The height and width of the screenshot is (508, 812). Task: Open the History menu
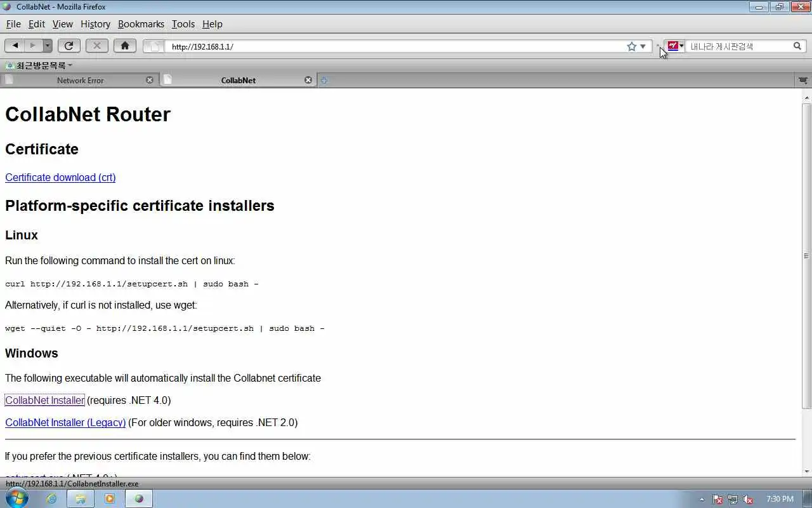[x=95, y=24]
